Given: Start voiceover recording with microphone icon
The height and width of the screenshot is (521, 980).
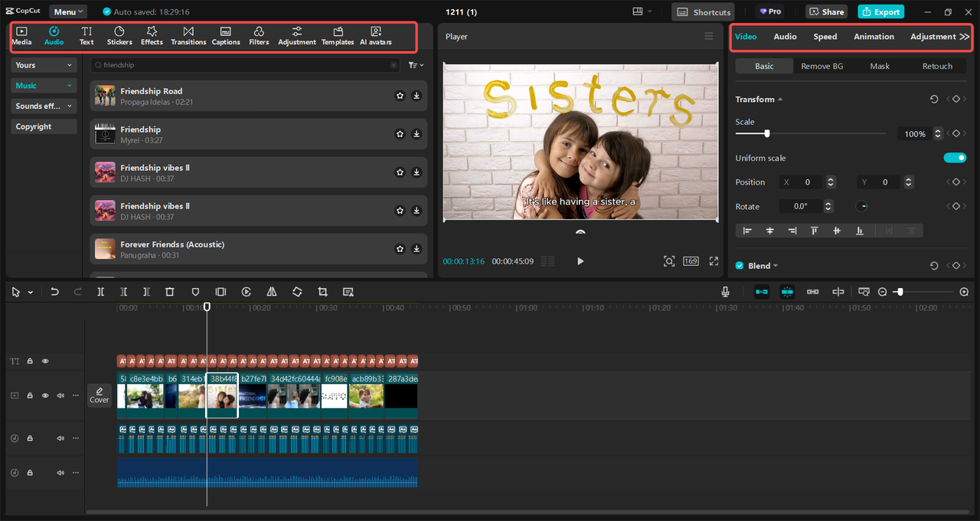Looking at the screenshot, I should tap(725, 292).
